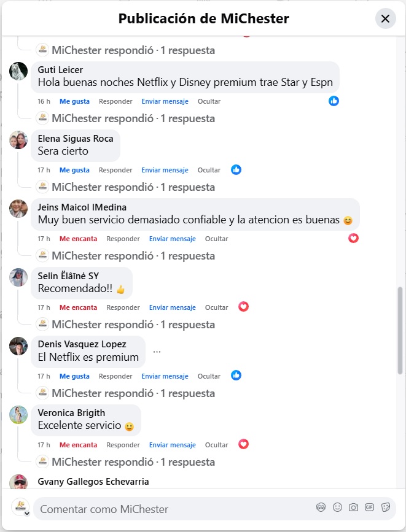Click Enviar mensaje under Guti Leicer's comment
This screenshot has height=532, width=406.
click(165, 101)
